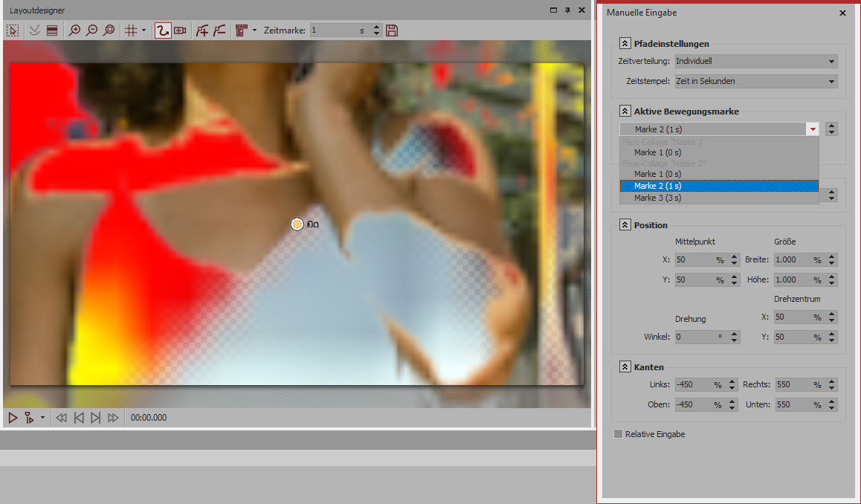The width and height of the screenshot is (861, 504).
Task: Choose Marke 2 (1 s) in dropdown list
Action: [657, 186]
